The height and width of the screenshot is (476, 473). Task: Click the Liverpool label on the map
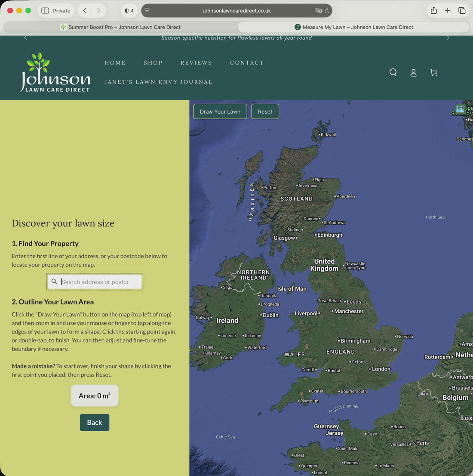(x=306, y=313)
